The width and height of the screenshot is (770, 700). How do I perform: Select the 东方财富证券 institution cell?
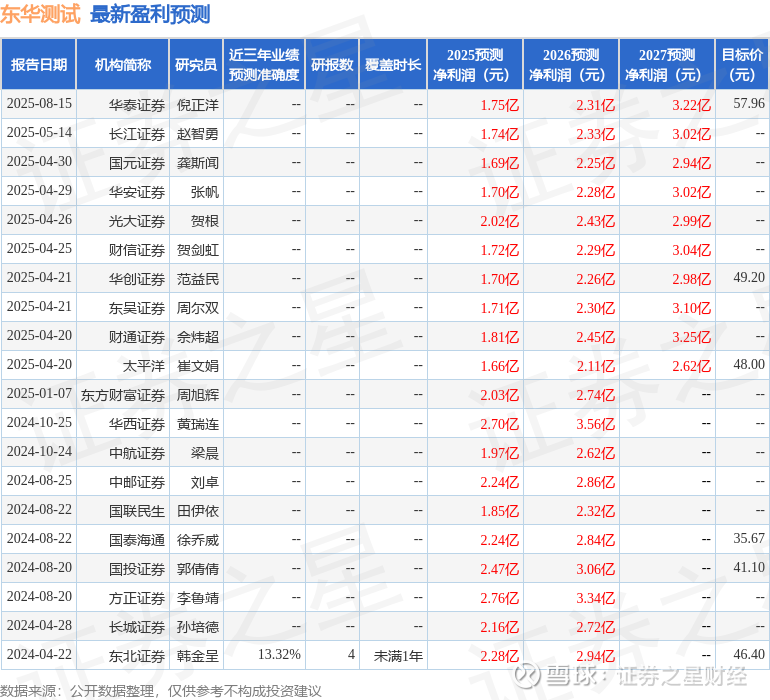click(123, 394)
